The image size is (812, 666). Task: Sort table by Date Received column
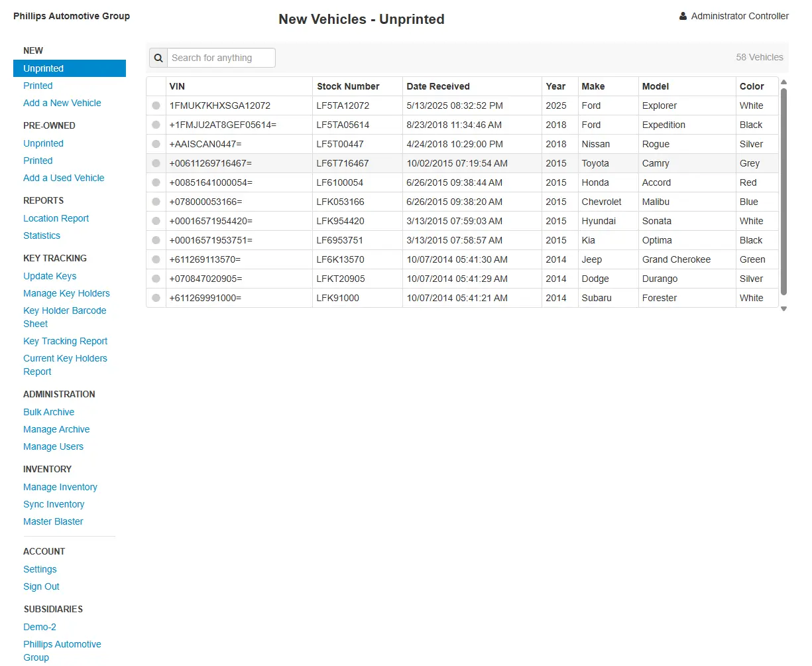[x=437, y=86]
